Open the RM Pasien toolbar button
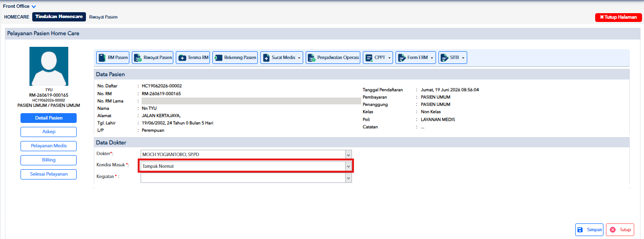The height and width of the screenshot is (239, 644). 113,58
